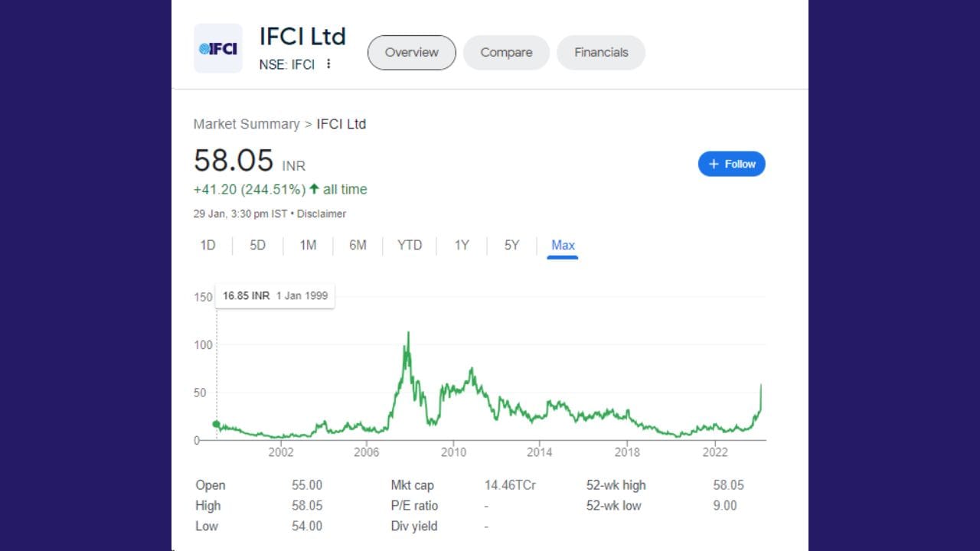Select the YTD chart view
This screenshot has height=551, width=980.
click(x=410, y=245)
